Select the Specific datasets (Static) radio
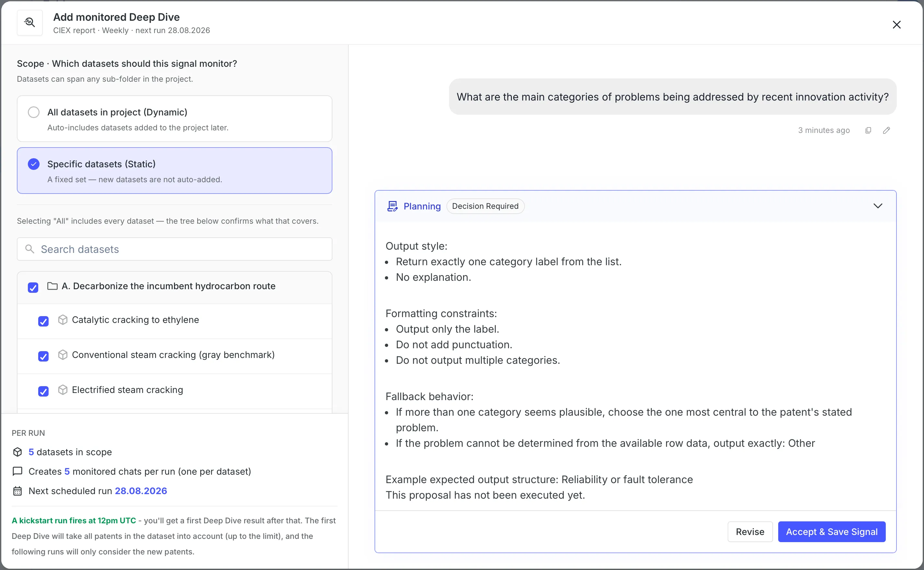 tap(34, 164)
